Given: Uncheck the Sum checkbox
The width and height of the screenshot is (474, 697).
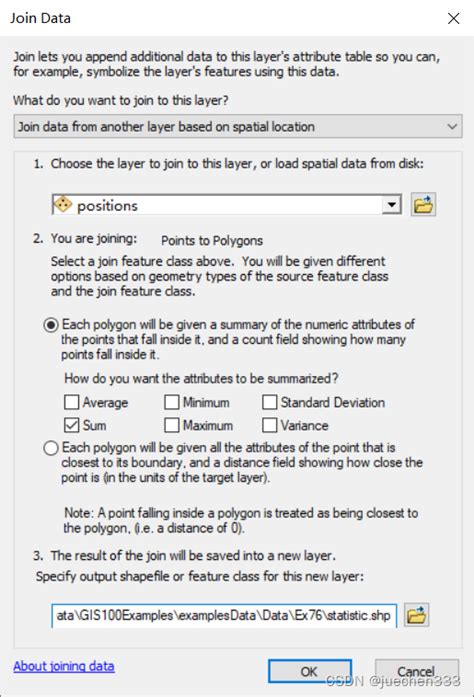Looking at the screenshot, I should point(72,425).
